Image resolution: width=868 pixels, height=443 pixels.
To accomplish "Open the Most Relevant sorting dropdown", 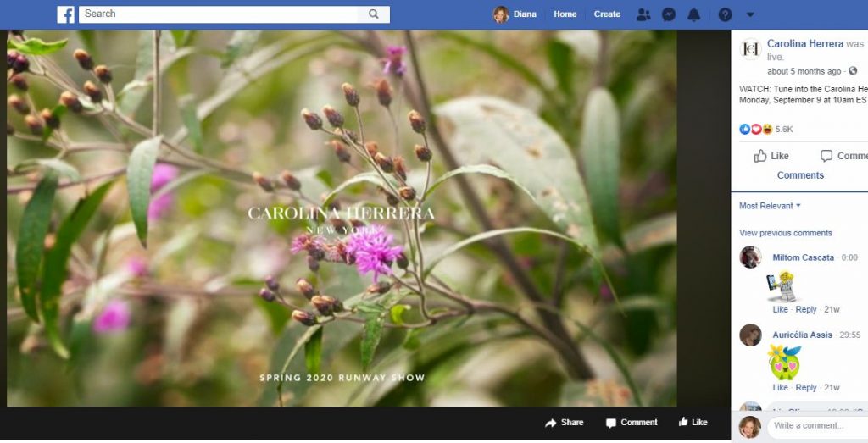I will [x=770, y=206].
